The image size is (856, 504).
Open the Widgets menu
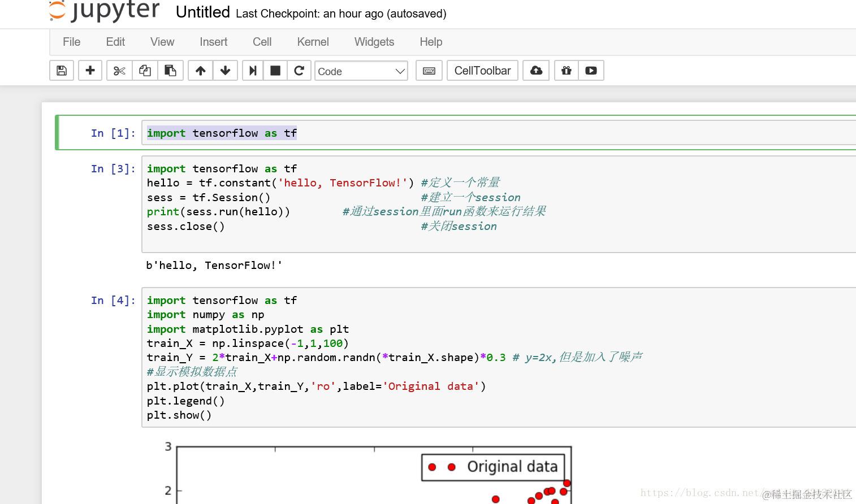374,42
